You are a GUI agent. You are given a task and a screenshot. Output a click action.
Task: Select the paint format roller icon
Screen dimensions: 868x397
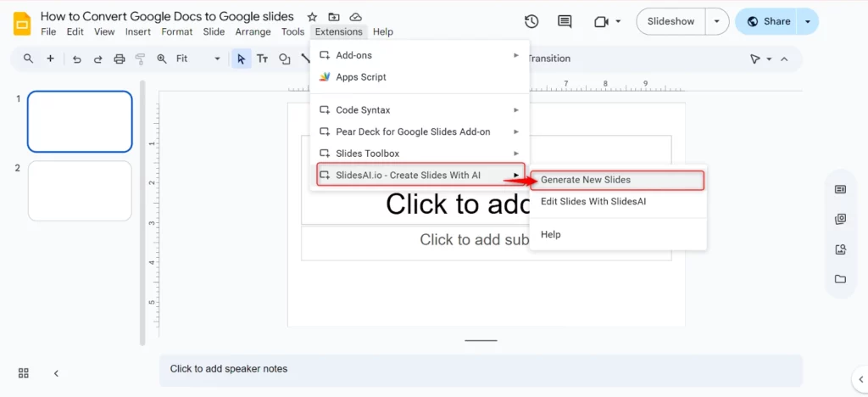tap(140, 59)
